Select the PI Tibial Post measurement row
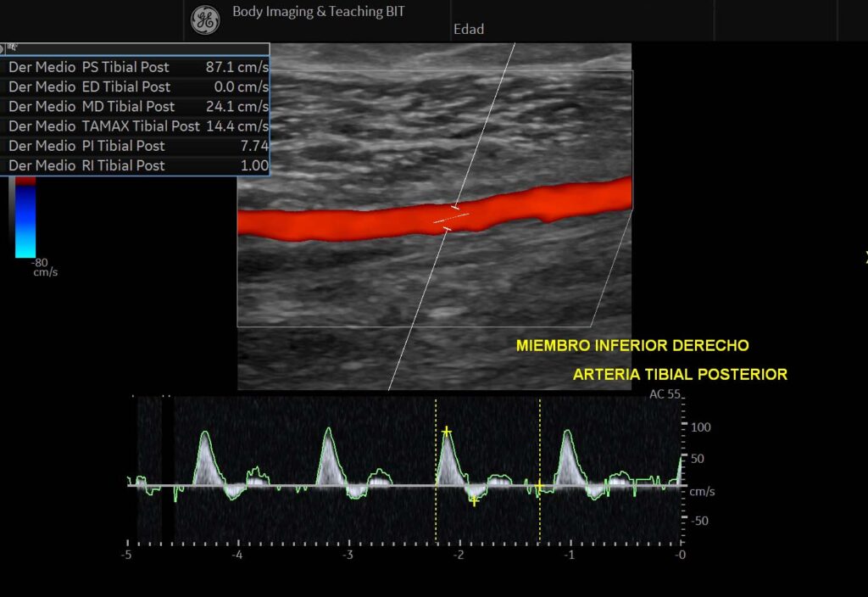The image size is (868, 597). tap(136, 146)
